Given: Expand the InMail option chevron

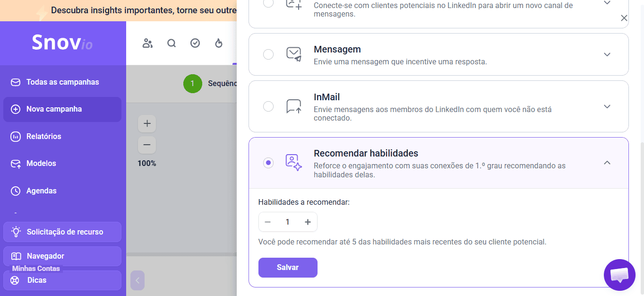Looking at the screenshot, I should 607,106.
